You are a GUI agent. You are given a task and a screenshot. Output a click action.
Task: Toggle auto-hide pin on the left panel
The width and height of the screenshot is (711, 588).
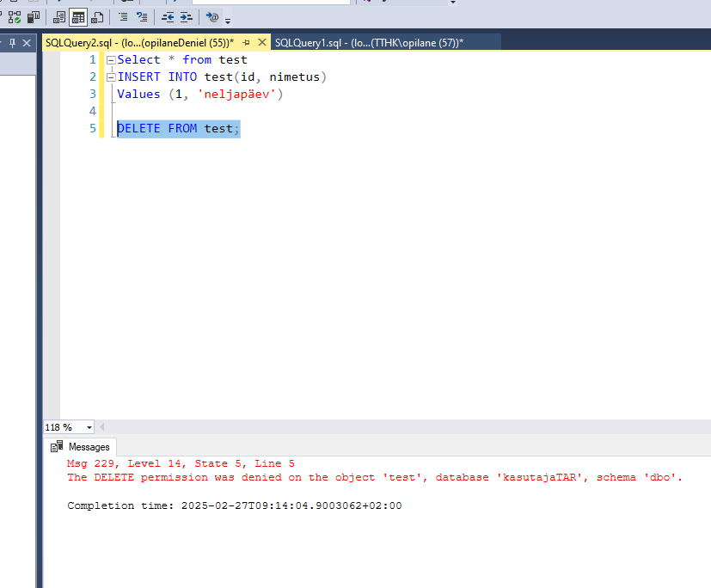click(13, 42)
